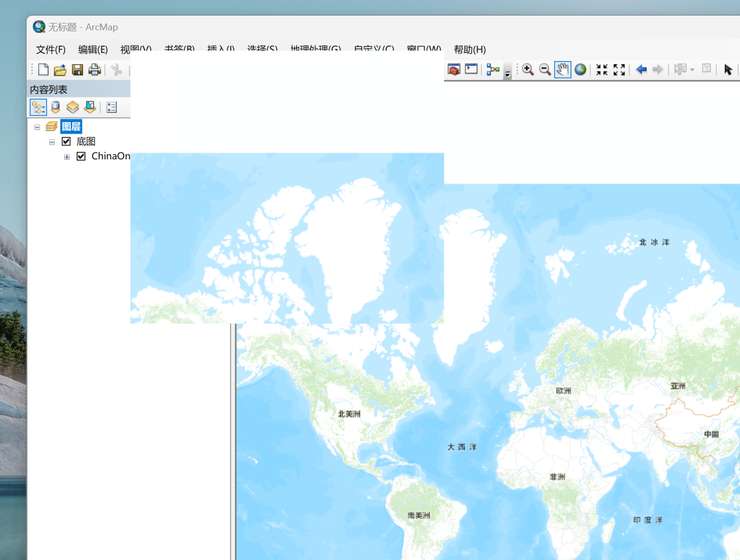740x560 pixels.
Task: Go forward to next extent
Action: pyautogui.click(x=658, y=69)
